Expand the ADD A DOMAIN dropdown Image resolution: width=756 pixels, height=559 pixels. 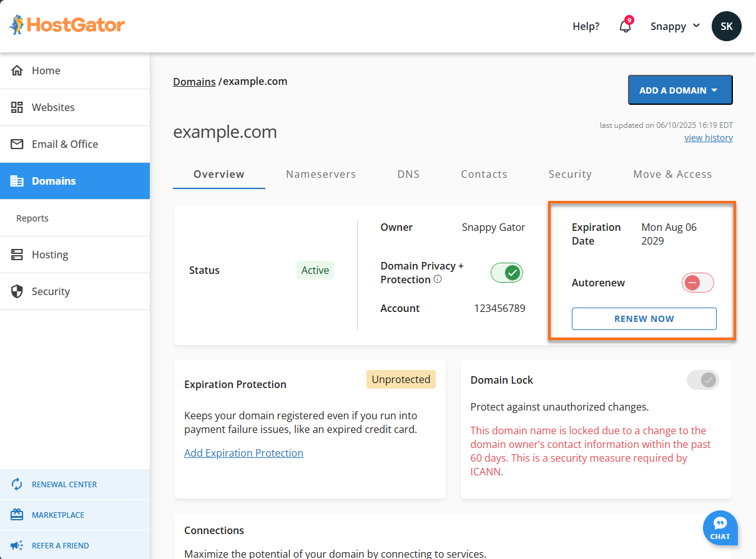tap(680, 90)
